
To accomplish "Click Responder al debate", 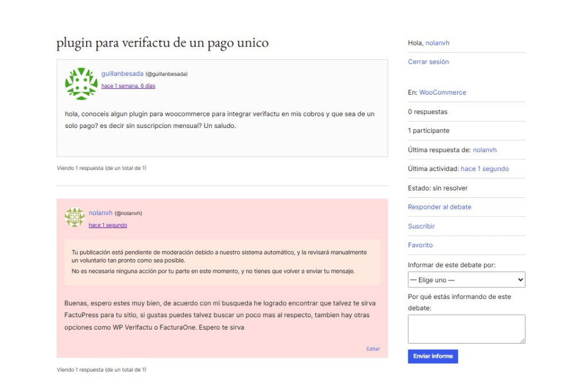I will point(439,207).
